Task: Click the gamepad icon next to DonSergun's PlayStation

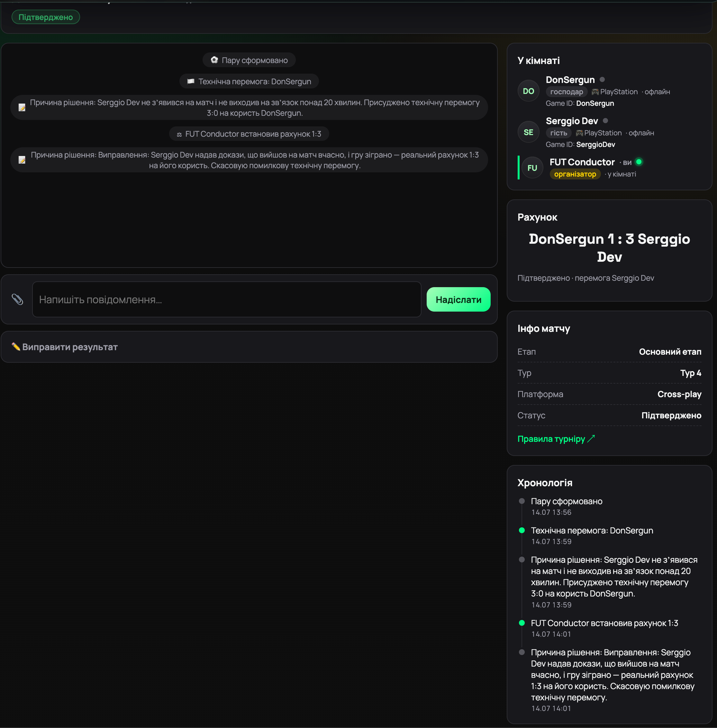Action: 595,92
